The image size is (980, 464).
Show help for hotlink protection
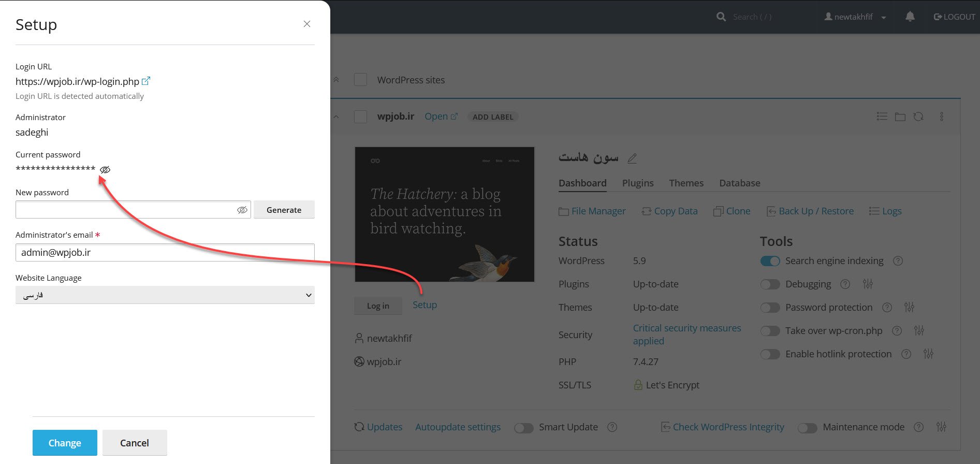[x=906, y=354]
